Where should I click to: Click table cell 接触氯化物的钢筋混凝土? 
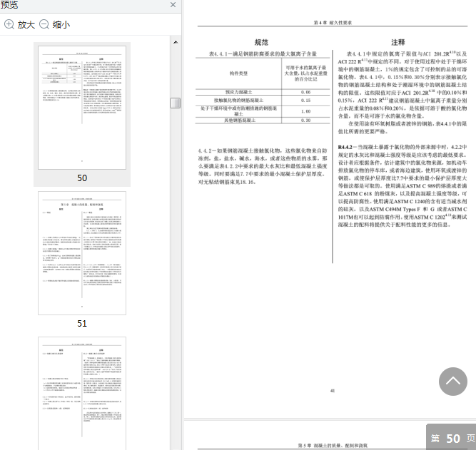238,100
